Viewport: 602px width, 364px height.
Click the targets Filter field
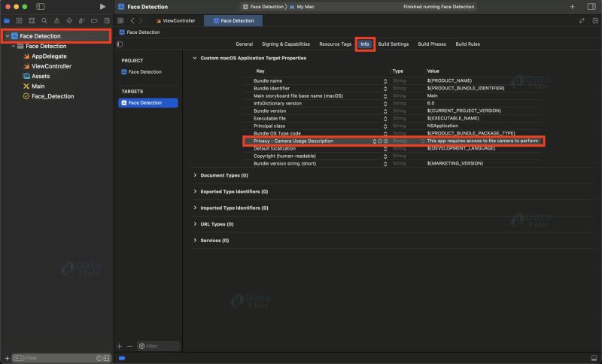click(x=159, y=346)
